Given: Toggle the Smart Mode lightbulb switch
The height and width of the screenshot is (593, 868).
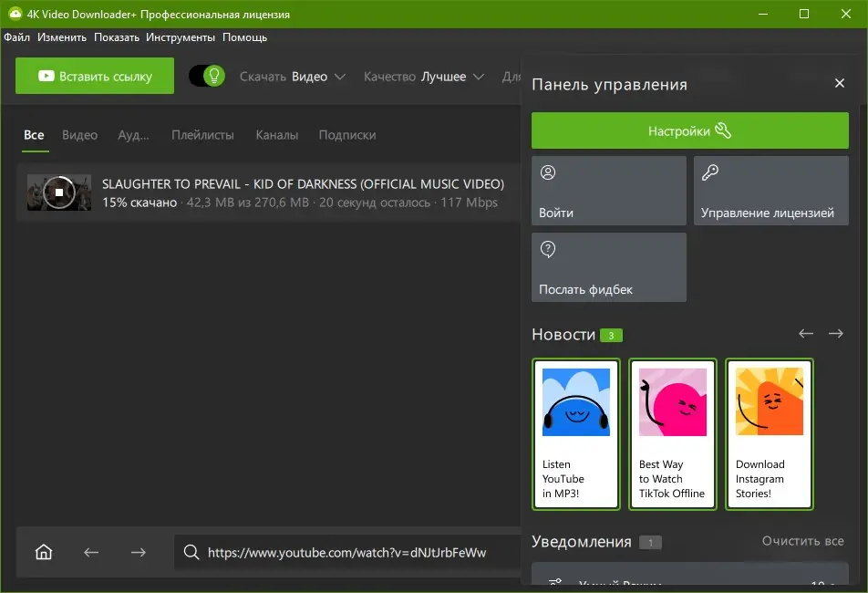Looking at the screenshot, I should click(207, 76).
